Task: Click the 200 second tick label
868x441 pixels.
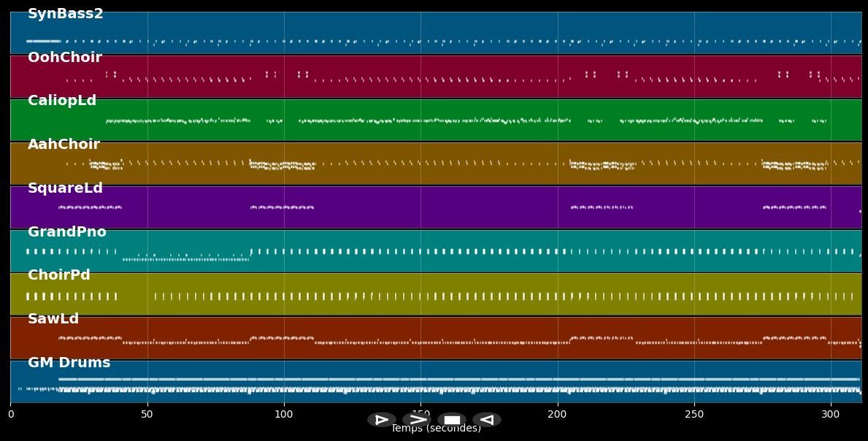Action: [x=557, y=415]
